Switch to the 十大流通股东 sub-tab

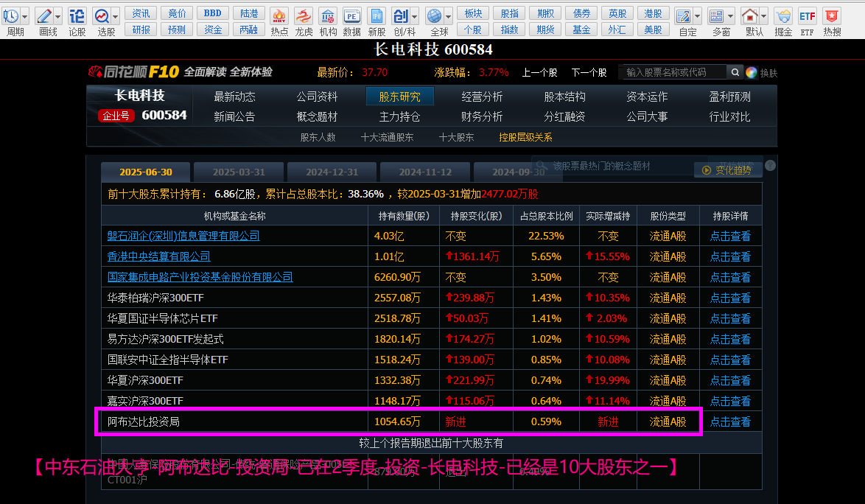[x=387, y=137]
